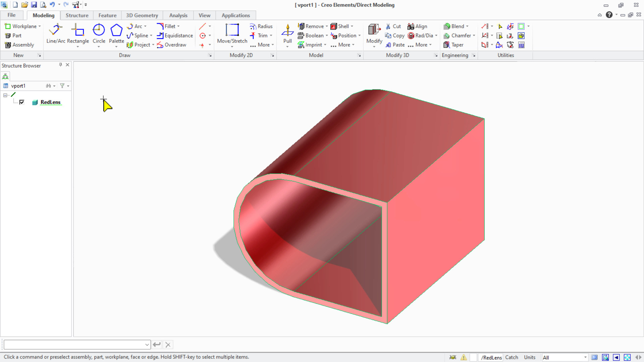Open the Help question mark icon
This screenshot has height=362, width=644.
pos(609,15)
